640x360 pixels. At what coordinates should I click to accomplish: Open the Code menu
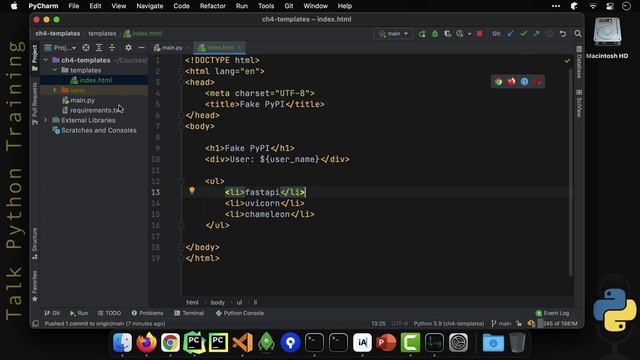coord(181,6)
